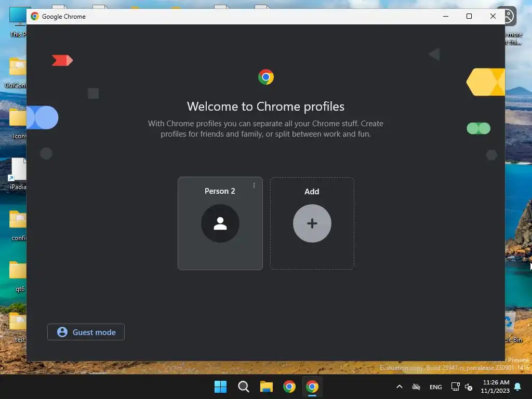Select the Recycle Bin desktop icon
Screen dimensions: 532x399
click(514, 327)
